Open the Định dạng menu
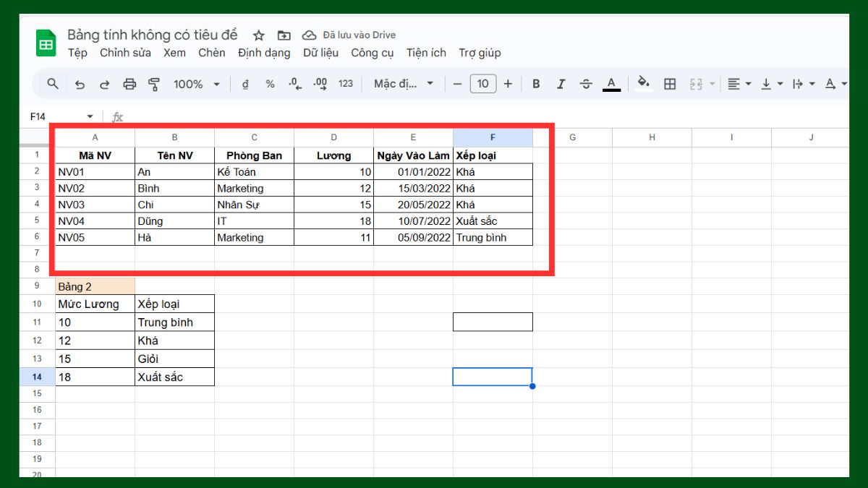 [264, 52]
